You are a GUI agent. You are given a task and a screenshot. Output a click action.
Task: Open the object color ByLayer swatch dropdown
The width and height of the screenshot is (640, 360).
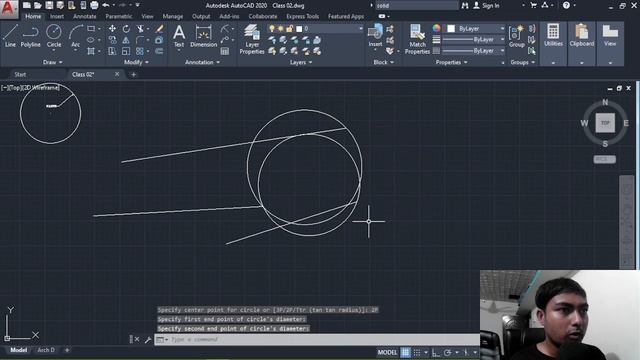pos(474,29)
